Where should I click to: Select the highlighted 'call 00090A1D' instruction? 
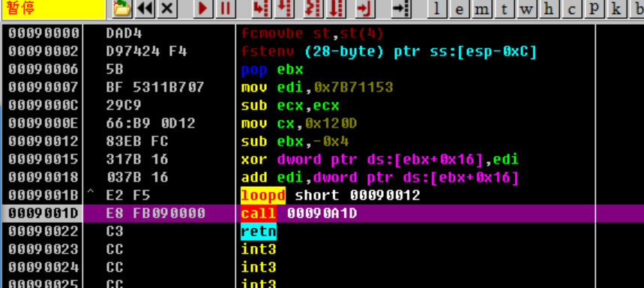tap(298, 214)
